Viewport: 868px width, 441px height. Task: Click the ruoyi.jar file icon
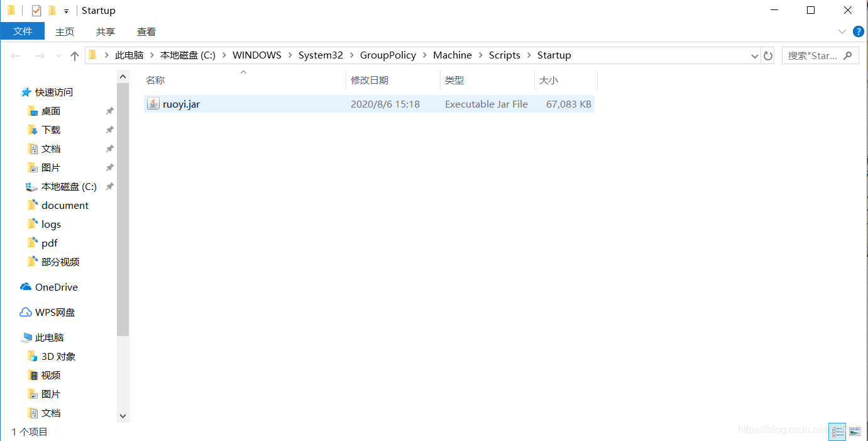(x=153, y=104)
